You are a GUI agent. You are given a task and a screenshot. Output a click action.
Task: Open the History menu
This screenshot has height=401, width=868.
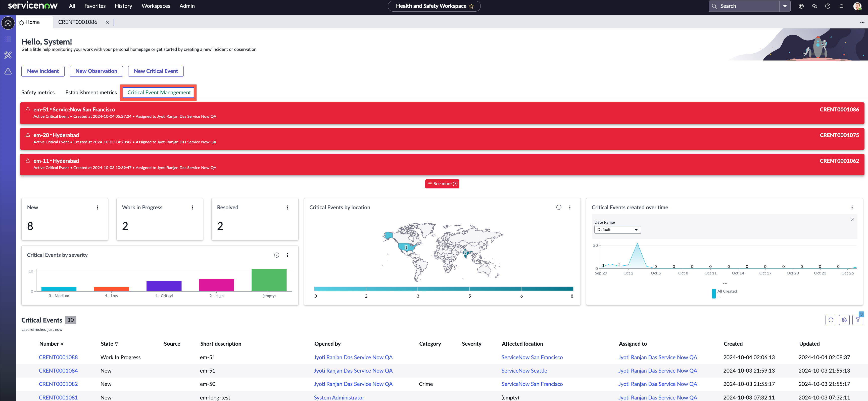[x=123, y=6]
